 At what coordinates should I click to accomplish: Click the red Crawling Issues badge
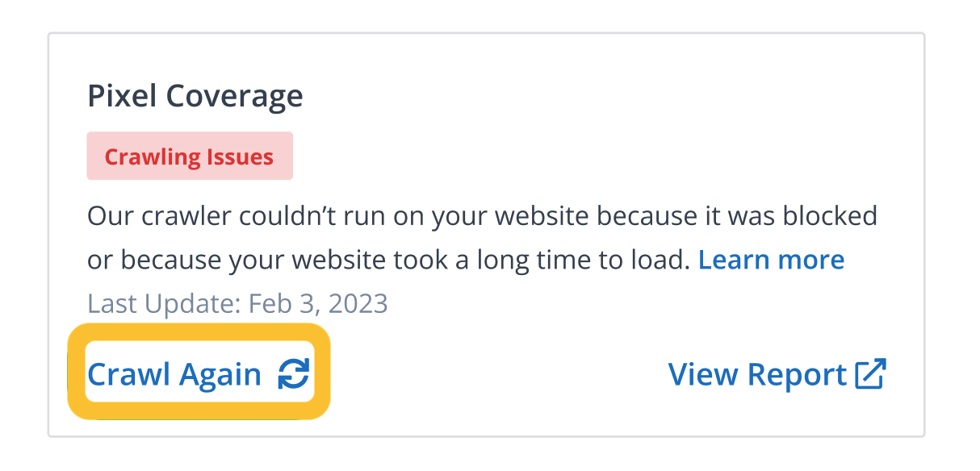click(190, 156)
